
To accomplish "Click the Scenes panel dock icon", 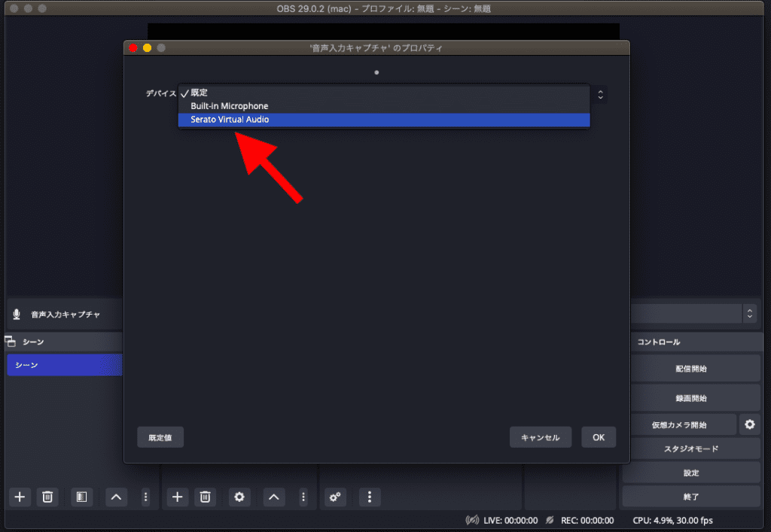I will click(x=11, y=341).
